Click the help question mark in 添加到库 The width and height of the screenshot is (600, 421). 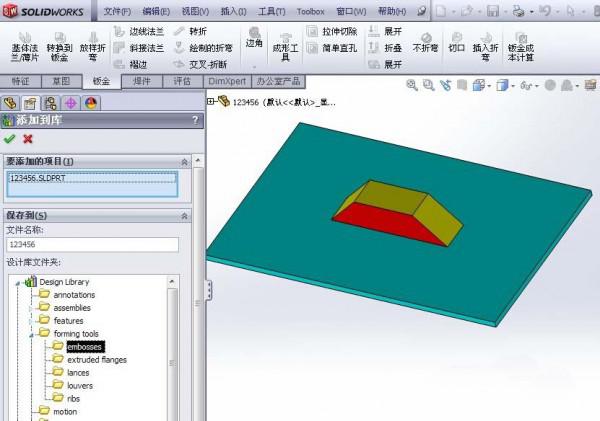195,121
